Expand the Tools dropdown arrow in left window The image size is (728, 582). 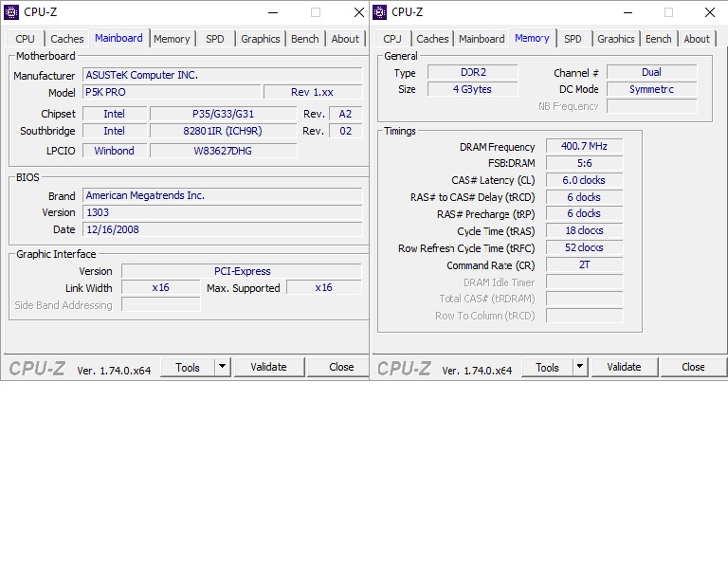tap(223, 367)
